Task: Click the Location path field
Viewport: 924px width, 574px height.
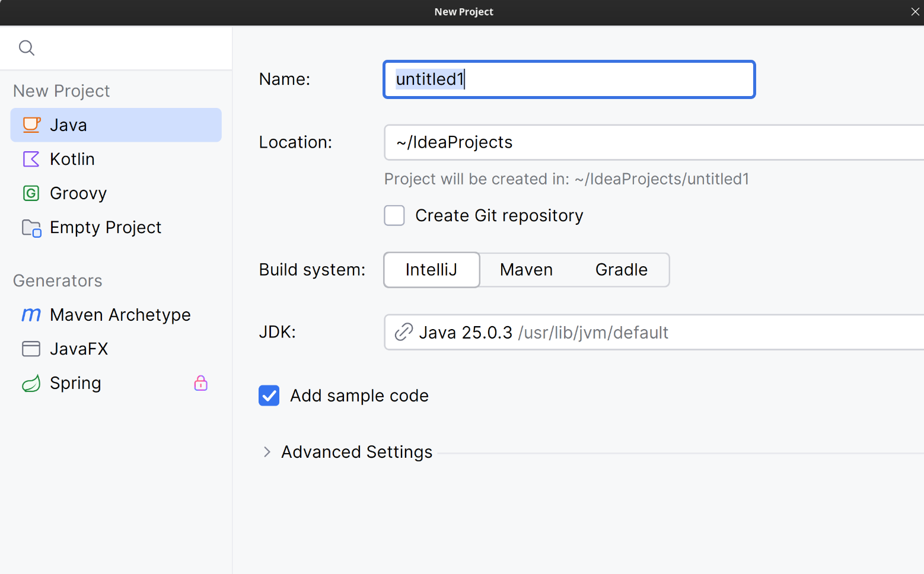Action: (x=654, y=142)
